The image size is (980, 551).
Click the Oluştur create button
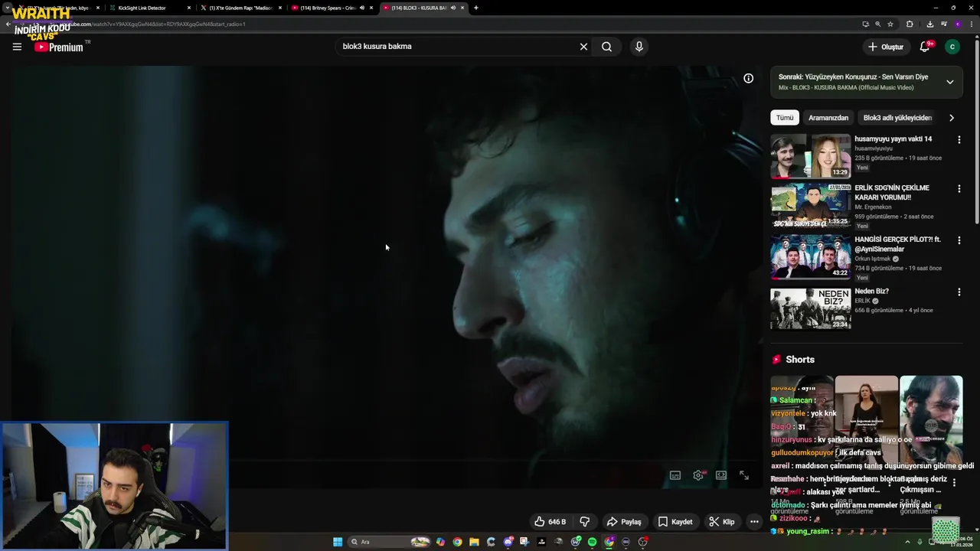886,47
